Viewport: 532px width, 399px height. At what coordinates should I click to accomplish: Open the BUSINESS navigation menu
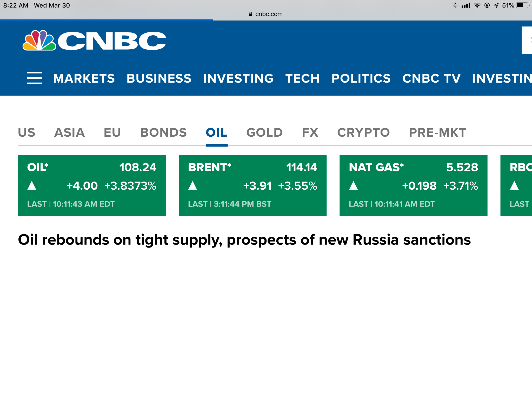click(x=159, y=78)
